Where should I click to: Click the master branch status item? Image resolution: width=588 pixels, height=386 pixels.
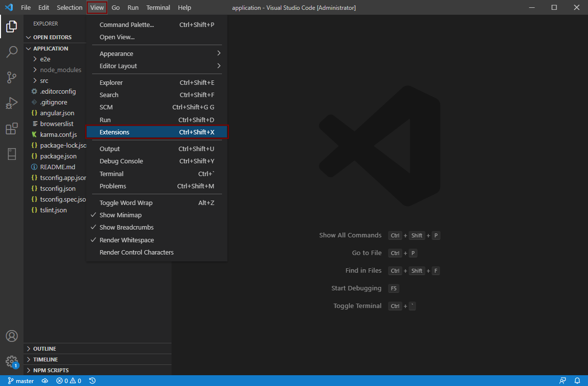21,381
